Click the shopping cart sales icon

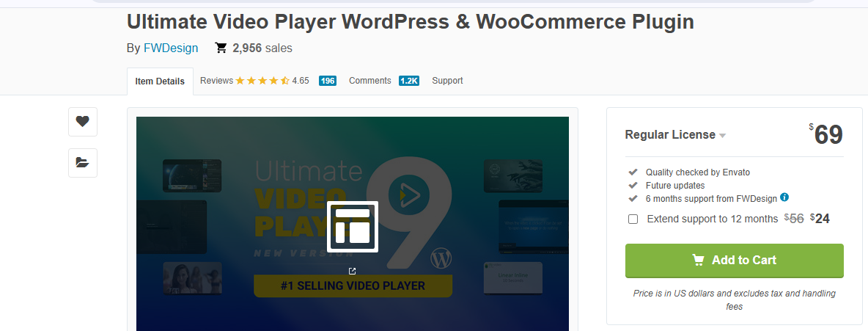[x=221, y=48]
